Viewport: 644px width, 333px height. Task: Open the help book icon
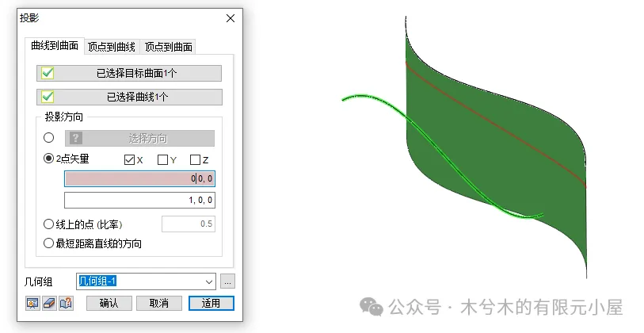[x=66, y=304]
